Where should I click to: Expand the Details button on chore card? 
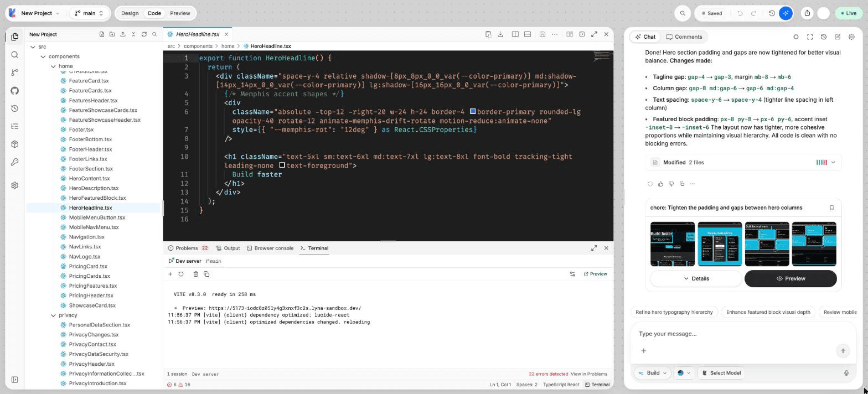(696, 278)
